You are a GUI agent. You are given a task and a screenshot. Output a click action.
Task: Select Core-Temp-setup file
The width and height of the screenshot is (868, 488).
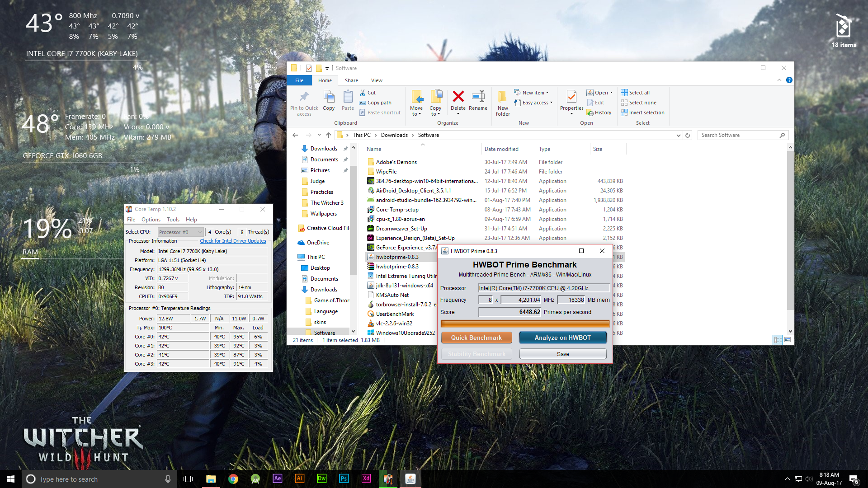(x=397, y=210)
